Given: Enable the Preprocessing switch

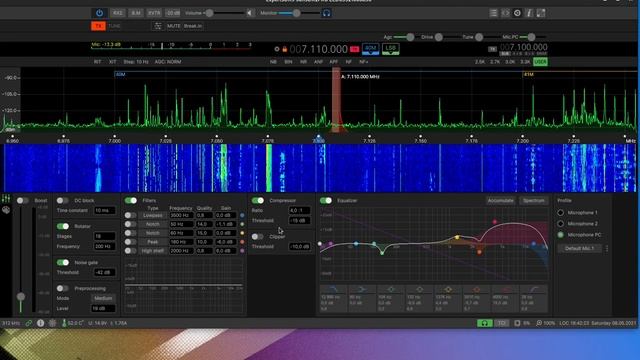Looking at the screenshot, I should 62,288.
